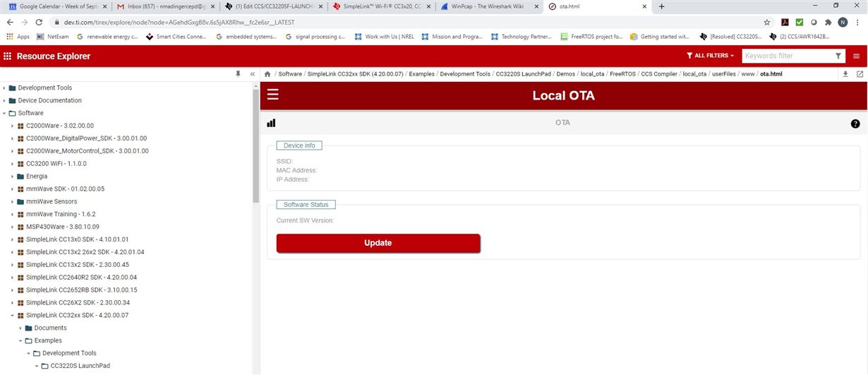Screen dimensions: 868x375
Task: Select SimpleLink CC26X2 SDK - 2.30.00.34
Action: pos(76,302)
